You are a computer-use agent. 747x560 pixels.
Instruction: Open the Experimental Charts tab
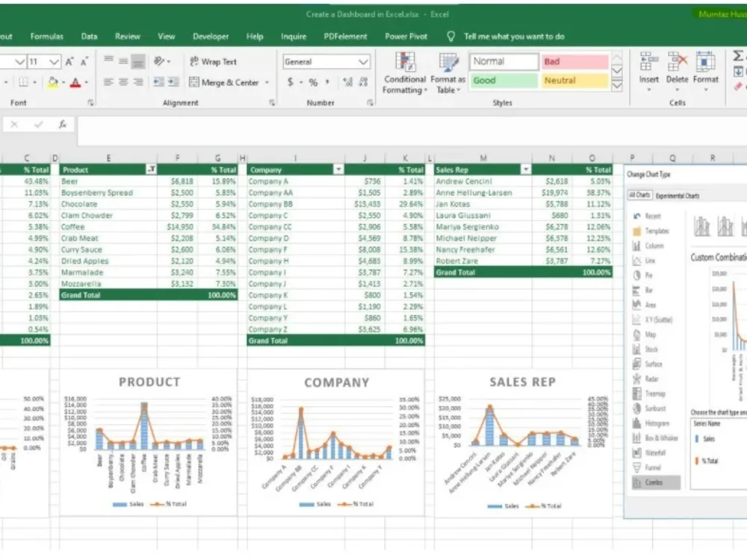click(678, 196)
